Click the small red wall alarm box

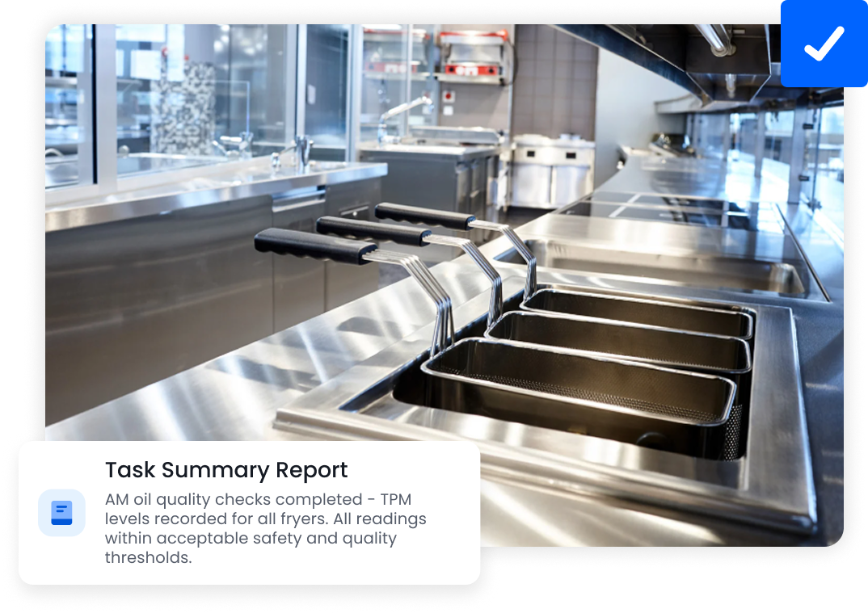point(449,97)
